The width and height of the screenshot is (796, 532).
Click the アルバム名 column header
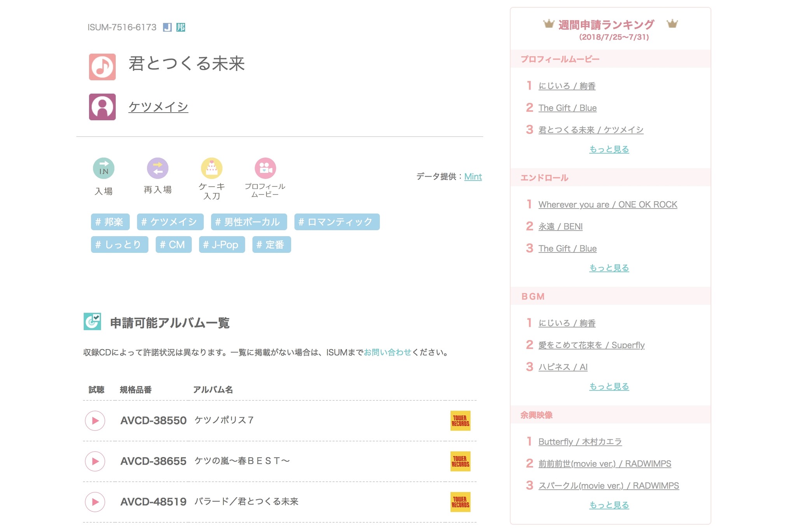pyautogui.click(x=213, y=390)
